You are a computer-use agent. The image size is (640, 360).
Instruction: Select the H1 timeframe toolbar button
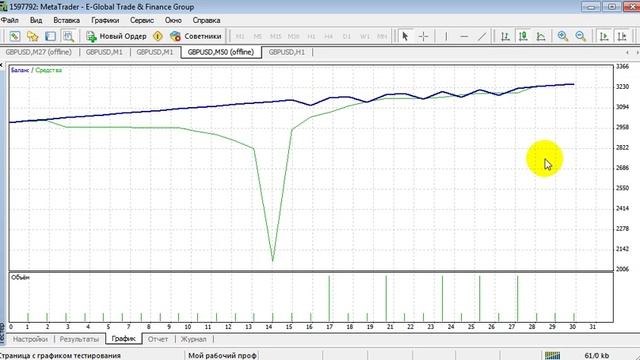point(311,36)
